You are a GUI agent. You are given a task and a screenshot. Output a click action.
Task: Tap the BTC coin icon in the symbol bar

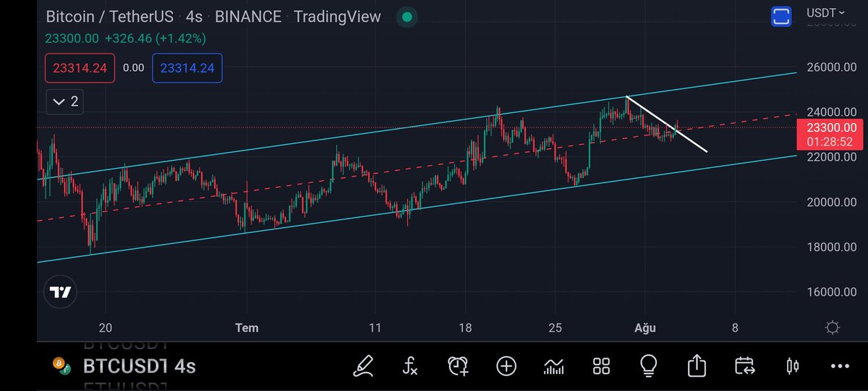[x=61, y=366]
